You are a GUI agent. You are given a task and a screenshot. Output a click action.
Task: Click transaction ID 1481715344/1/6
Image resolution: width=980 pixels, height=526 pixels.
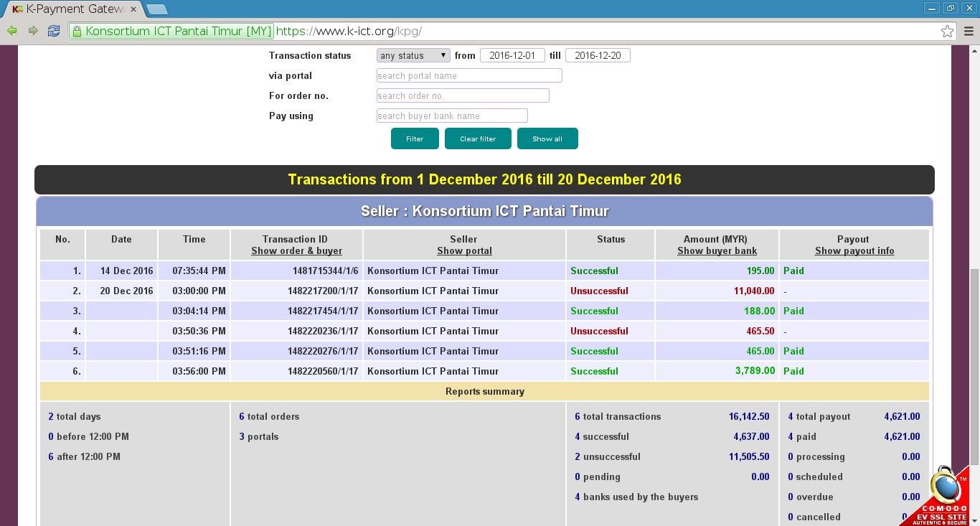tap(325, 271)
